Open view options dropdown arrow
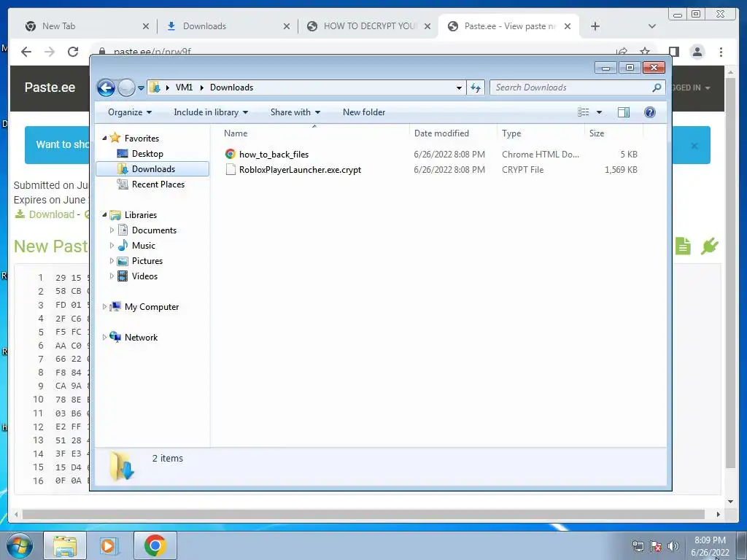This screenshot has width=747, height=560. [600, 112]
